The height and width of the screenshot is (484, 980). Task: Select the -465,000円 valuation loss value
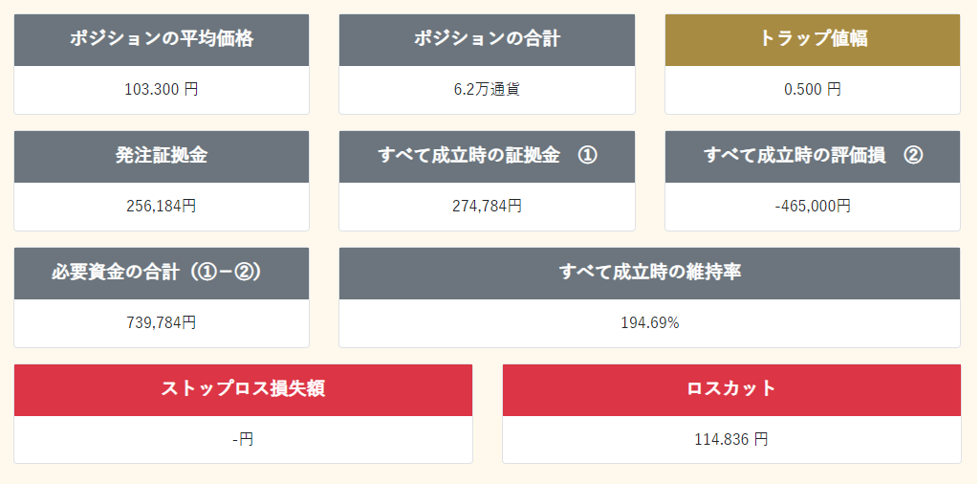coord(813,206)
